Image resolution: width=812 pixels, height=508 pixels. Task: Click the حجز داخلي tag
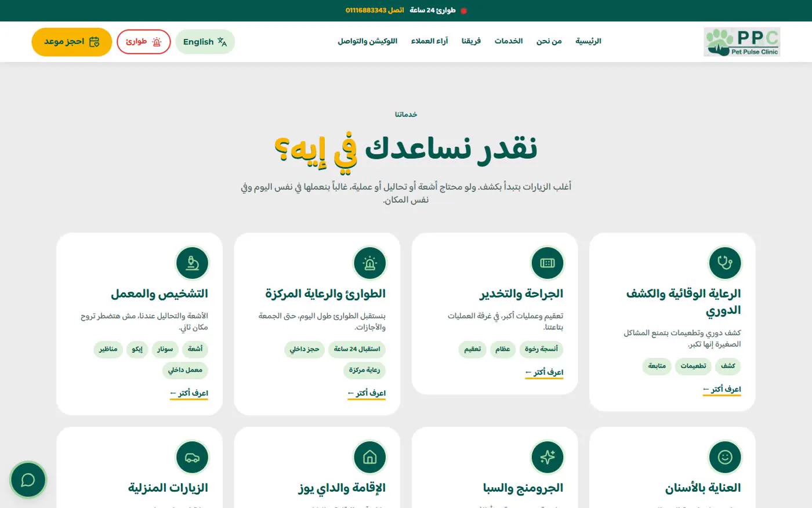coord(304,349)
